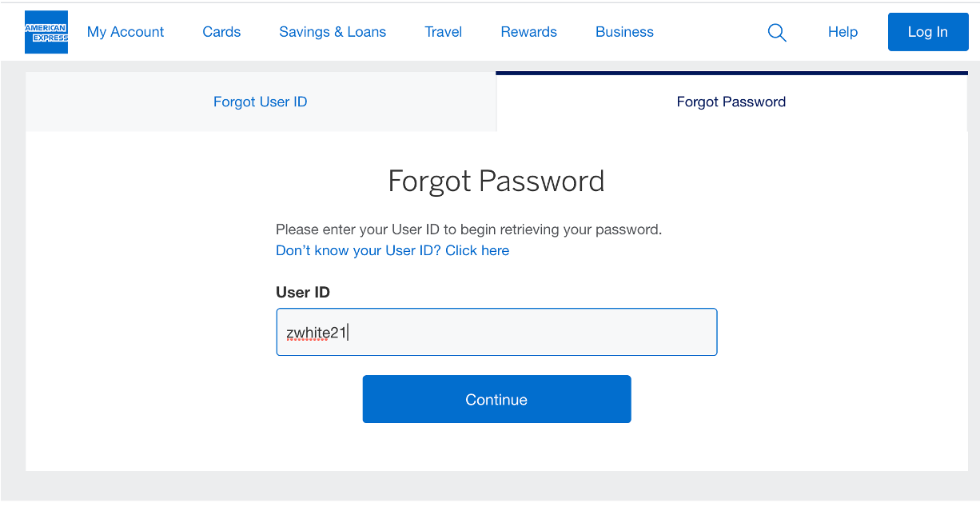Open the Savings & Loans section
Viewport: 980px width, 507px height.
(332, 32)
